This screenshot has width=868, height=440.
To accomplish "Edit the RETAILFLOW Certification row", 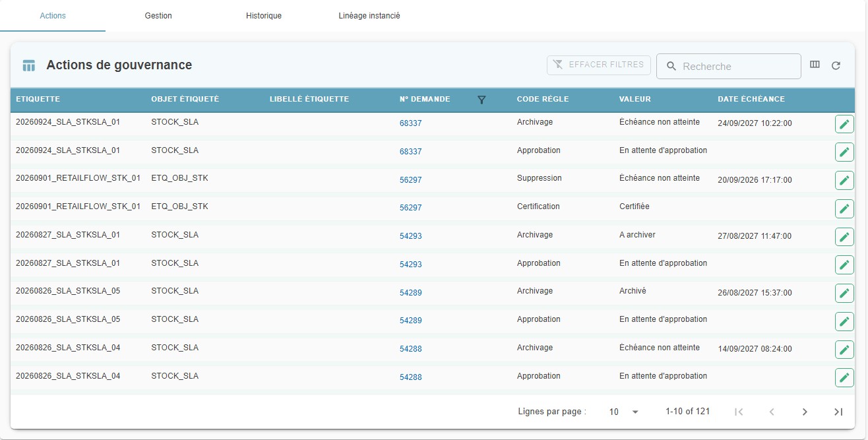I will (x=844, y=208).
